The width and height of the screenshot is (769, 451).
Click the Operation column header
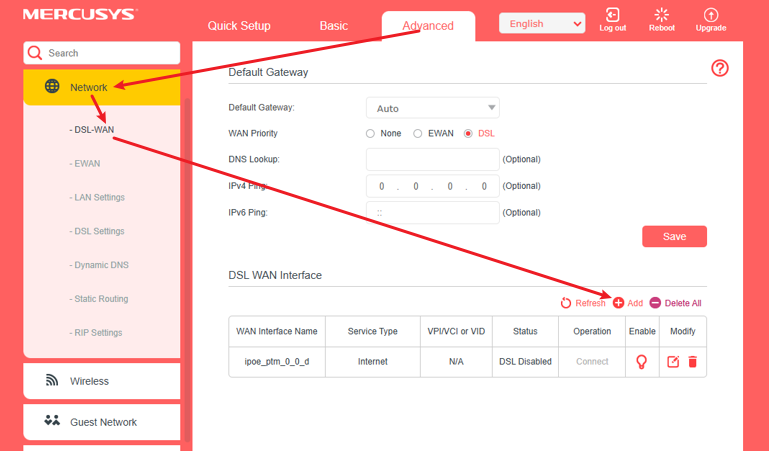[x=592, y=331]
